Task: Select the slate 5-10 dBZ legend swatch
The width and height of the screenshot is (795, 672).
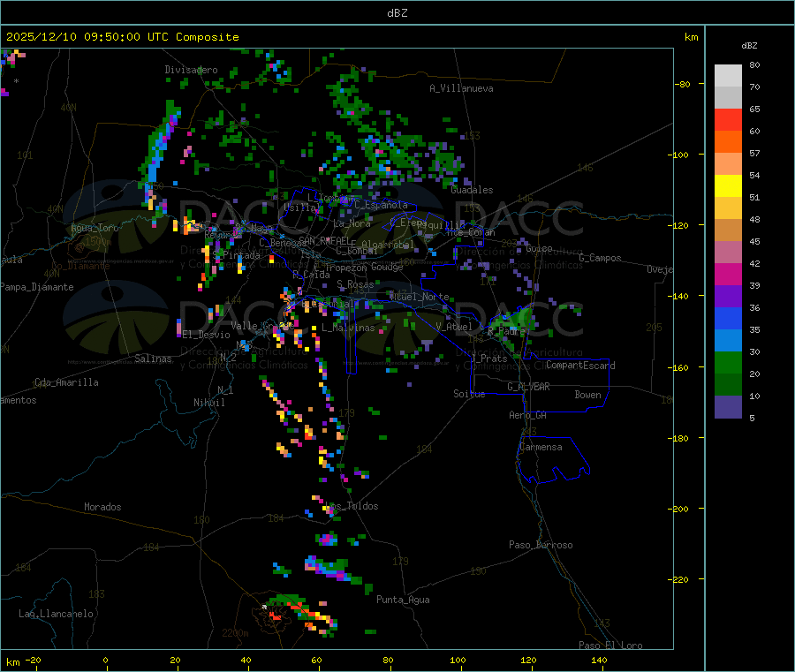Action: tap(728, 406)
